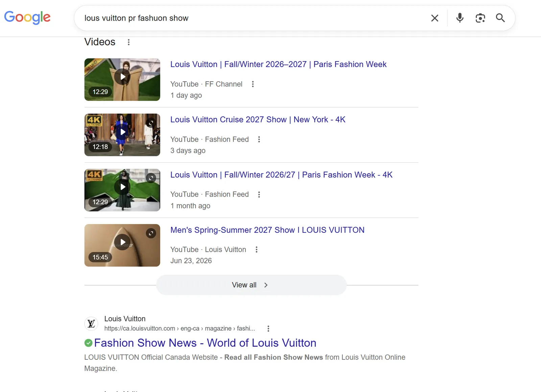The width and height of the screenshot is (541, 392).
Task: Click the '1 day ago' date text
Action: click(x=186, y=95)
